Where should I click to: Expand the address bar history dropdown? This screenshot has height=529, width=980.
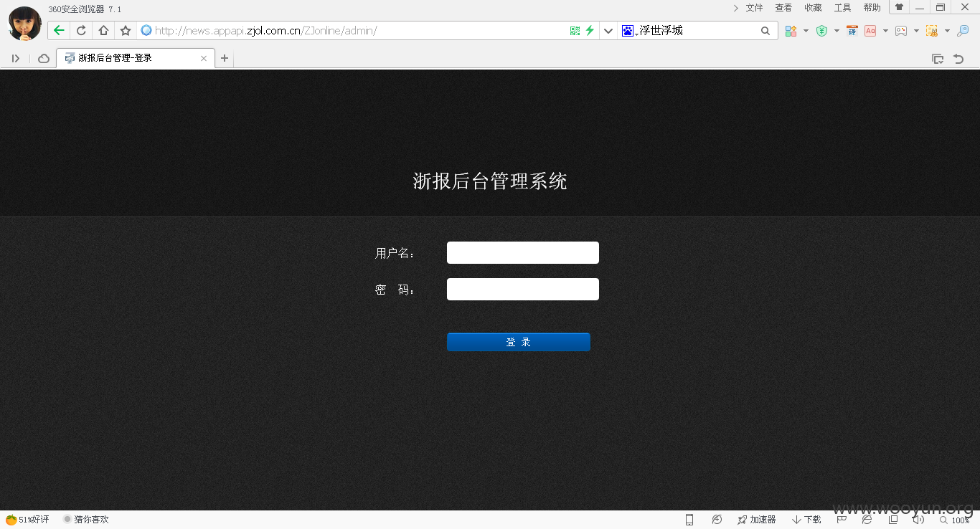tap(608, 31)
